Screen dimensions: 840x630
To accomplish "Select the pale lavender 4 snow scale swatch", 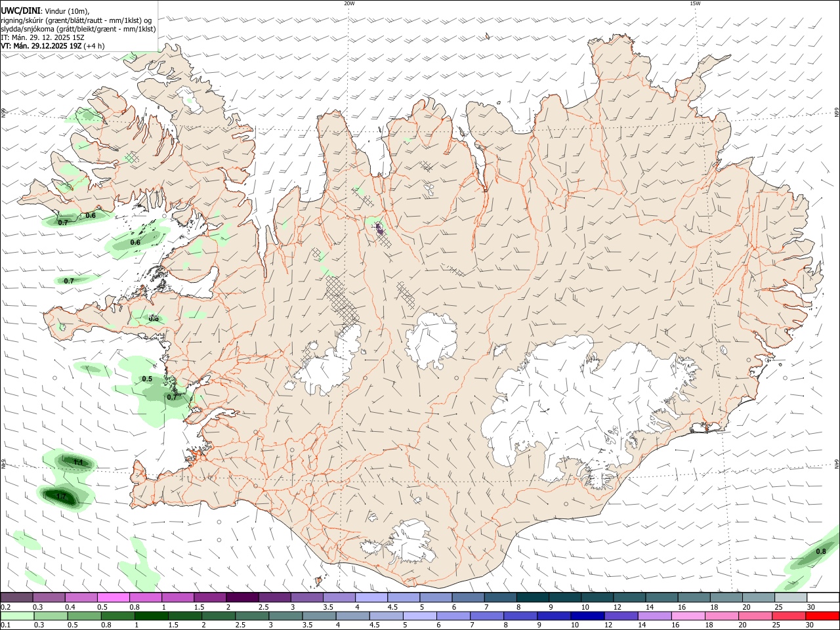I will coord(371,597).
